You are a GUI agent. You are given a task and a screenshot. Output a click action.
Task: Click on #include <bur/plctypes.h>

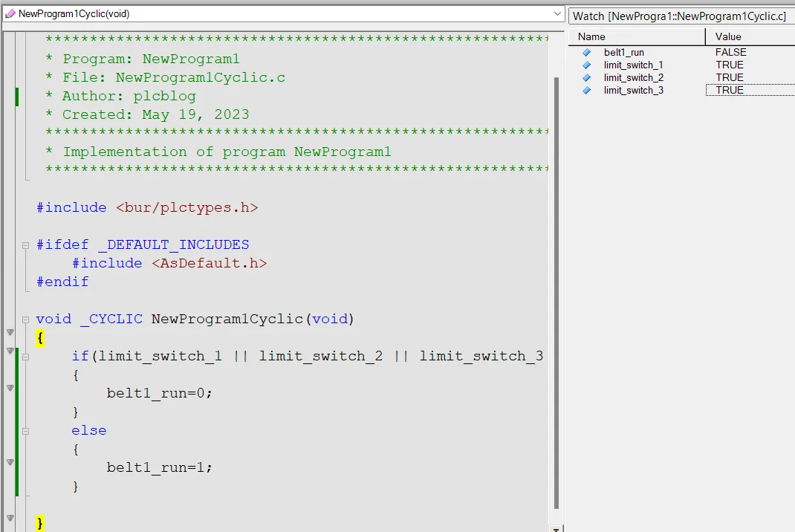click(147, 208)
